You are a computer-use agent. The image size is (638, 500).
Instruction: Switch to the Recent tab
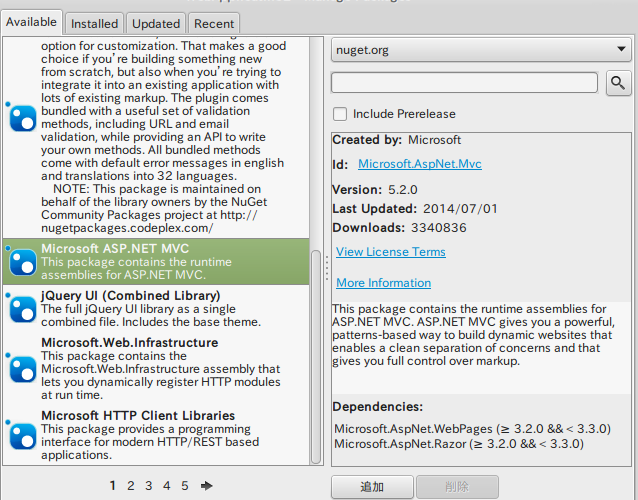point(214,24)
